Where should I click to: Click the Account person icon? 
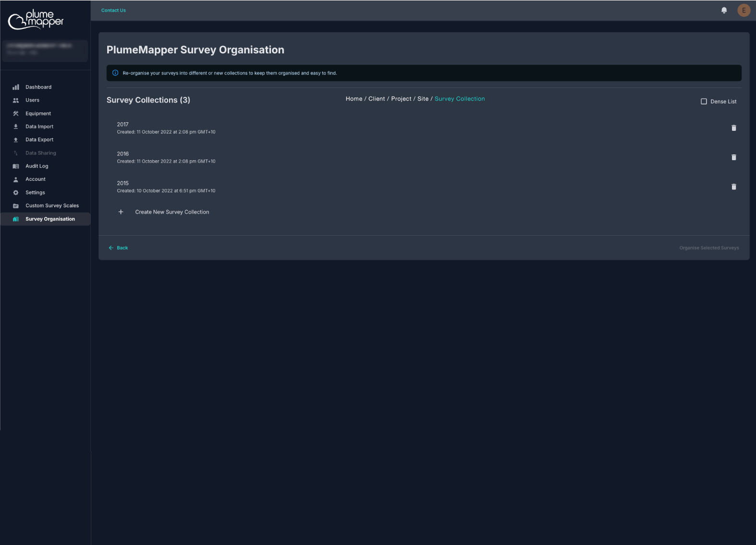click(x=16, y=179)
